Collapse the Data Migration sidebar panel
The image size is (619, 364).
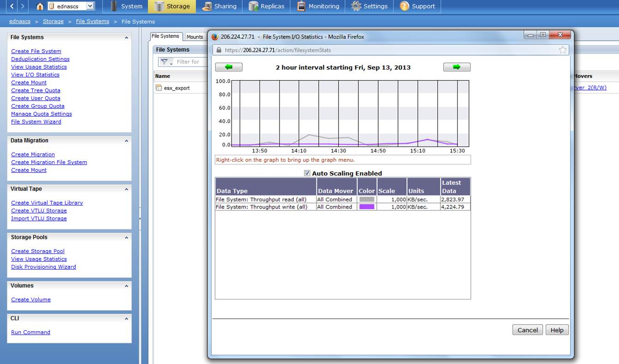[x=126, y=141]
